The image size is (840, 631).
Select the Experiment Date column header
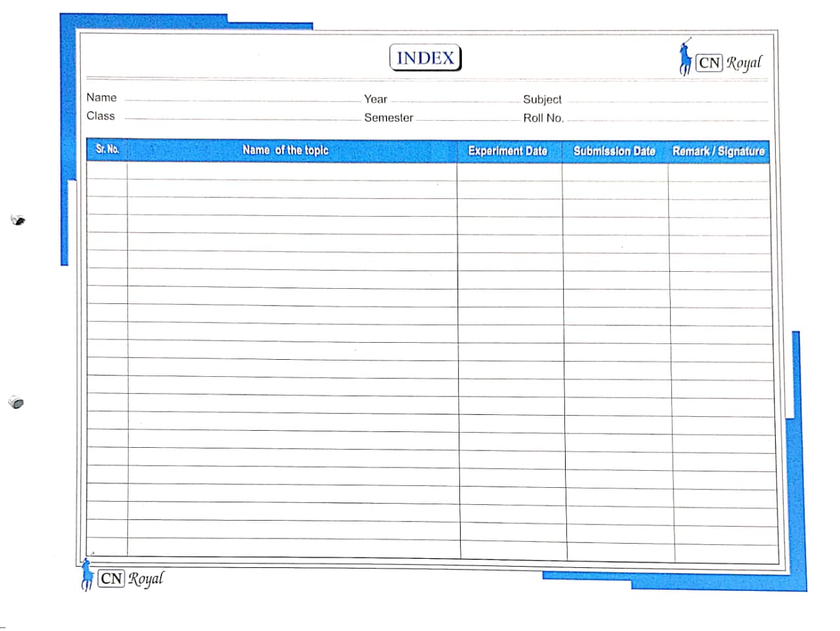(507, 151)
